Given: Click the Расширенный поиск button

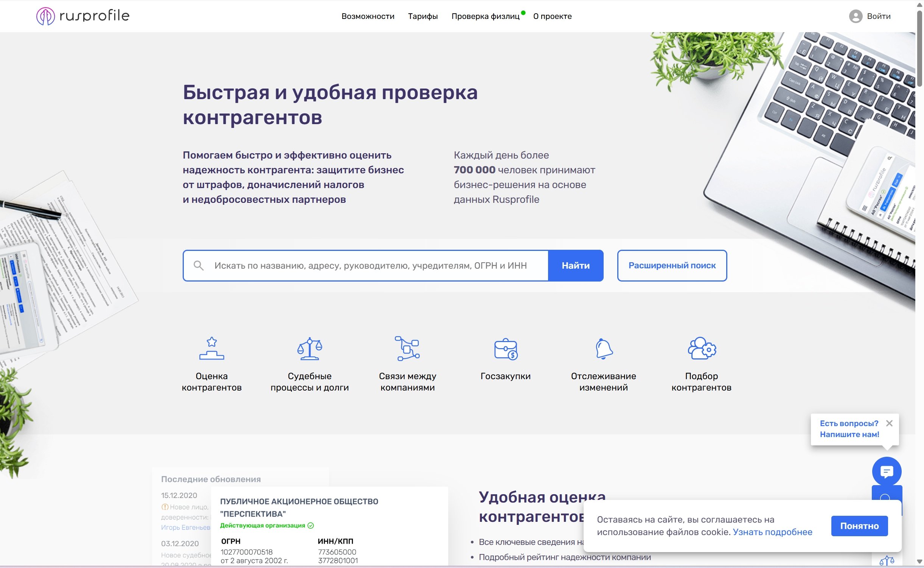Looking at the screenshot, I should (672, 266).
